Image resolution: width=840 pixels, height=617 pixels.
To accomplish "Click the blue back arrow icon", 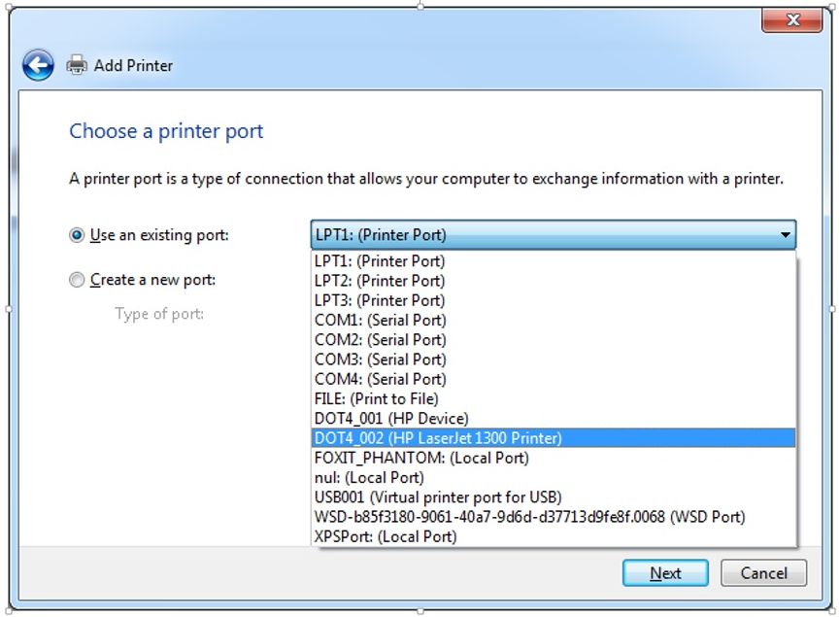I will [x=38, y=65].
